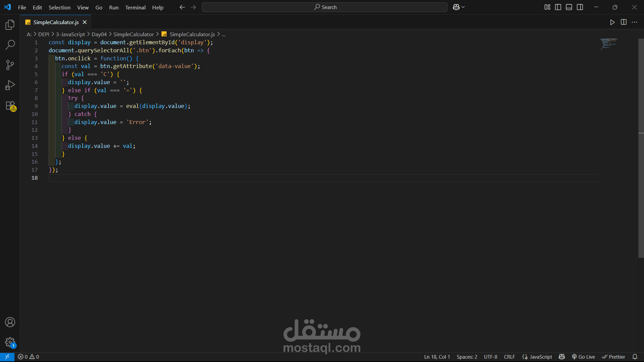The width and height of the screenshot is (644, 362).
Task: Open the Run and Debug view
Action: [x=10, y=85]
